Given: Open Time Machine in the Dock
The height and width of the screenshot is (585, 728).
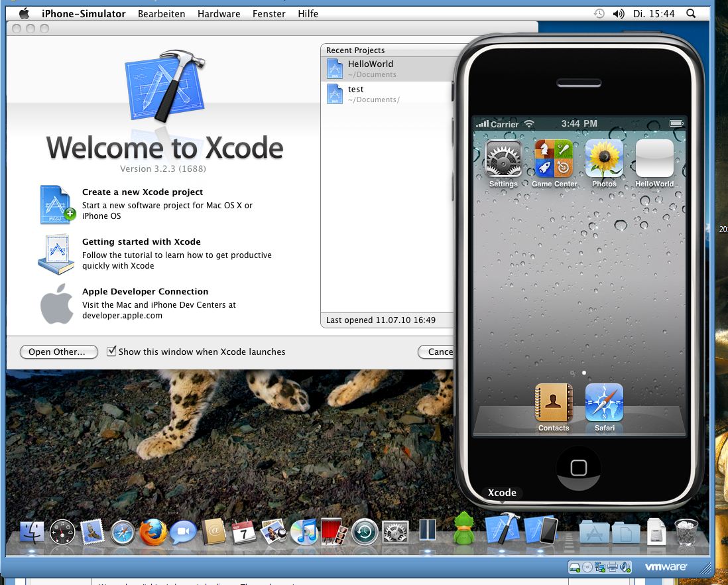Looking at the screenshot, I should pyautogui.click(x=365, y=532).
